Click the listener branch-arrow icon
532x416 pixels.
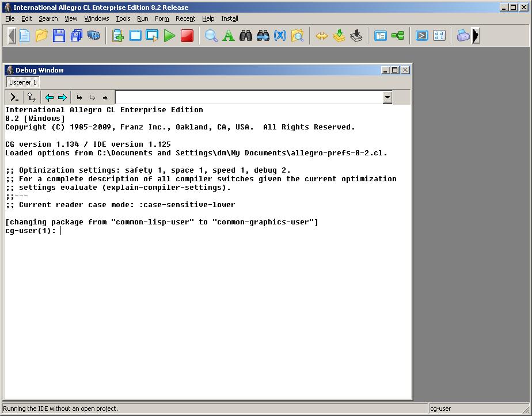click(x=32, y=98)
